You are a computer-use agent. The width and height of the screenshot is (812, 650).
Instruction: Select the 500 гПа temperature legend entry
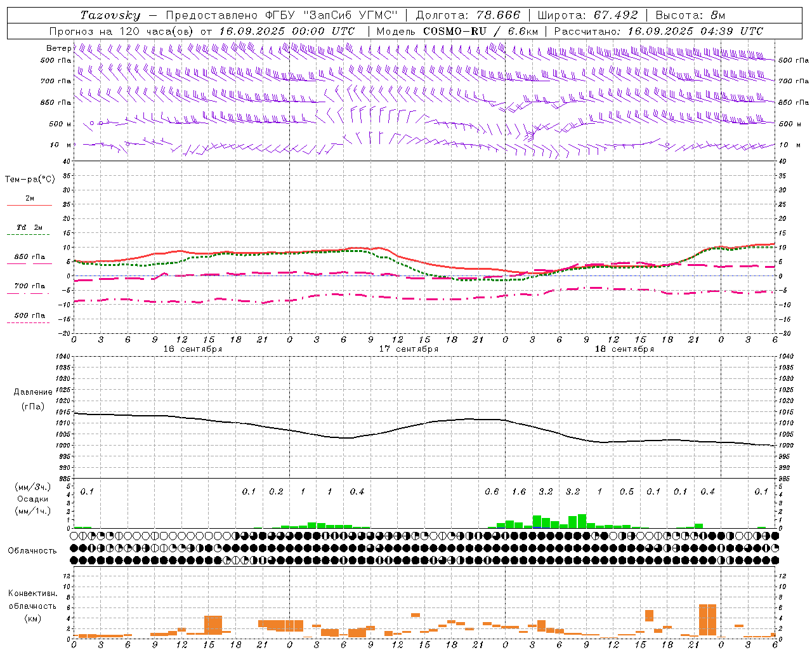pyautogui.click(x=29, y=315)
